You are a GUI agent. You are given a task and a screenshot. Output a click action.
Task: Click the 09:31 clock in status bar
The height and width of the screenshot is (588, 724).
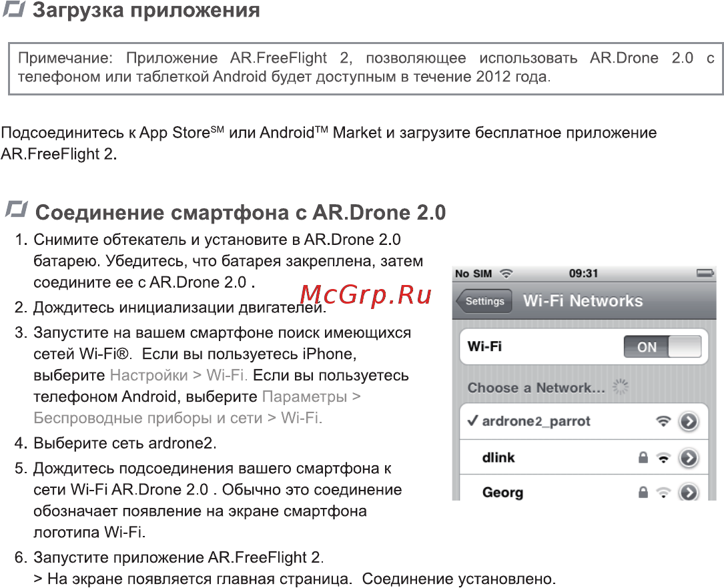pos(583,274)
